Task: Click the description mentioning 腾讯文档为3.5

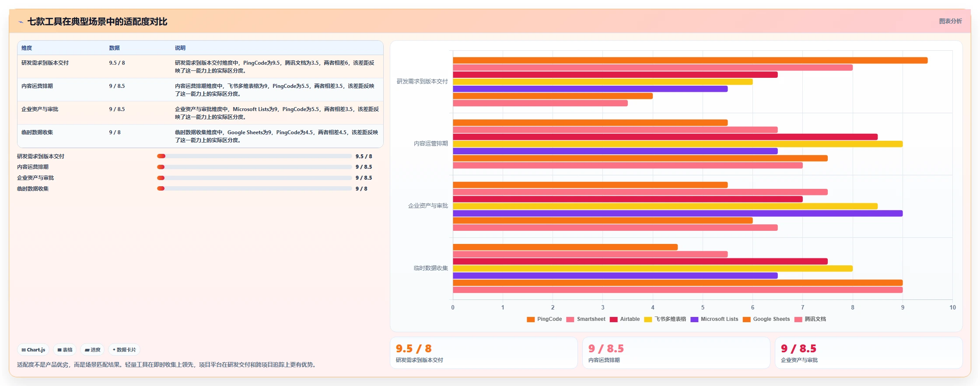Action: pos(277,67)
